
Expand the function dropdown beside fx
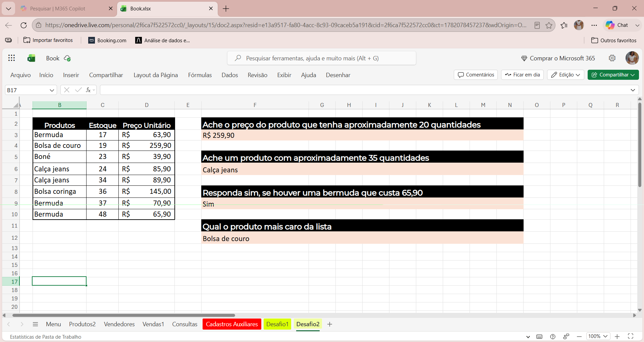pos(94,90)
